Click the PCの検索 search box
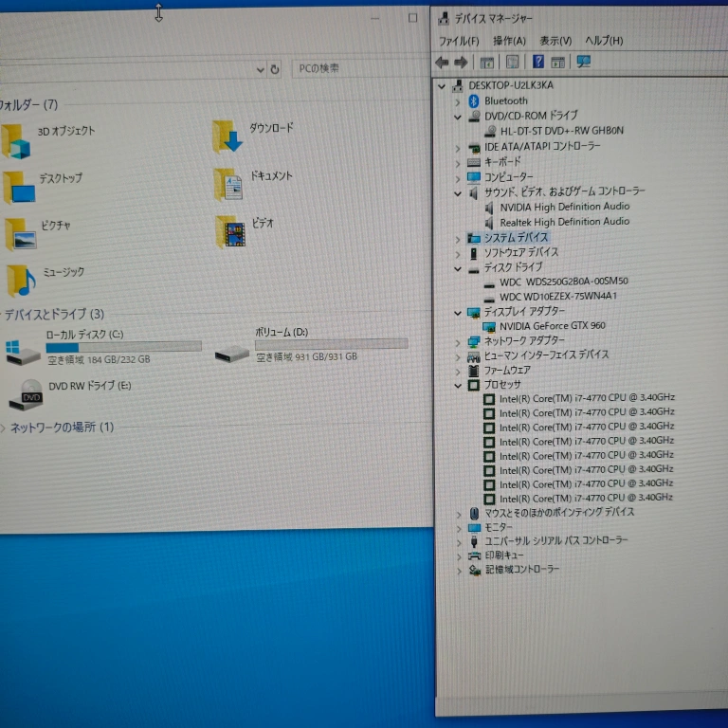This screenshot has width=728, height=728. pos(351,68)
